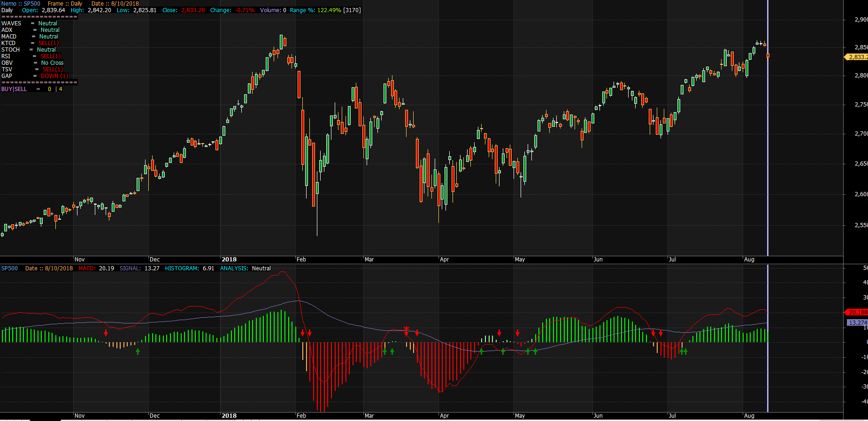This screenshot has height=421, width=868.
Task: Click the Nov label on price chart axis
Action: pos(79,259)
